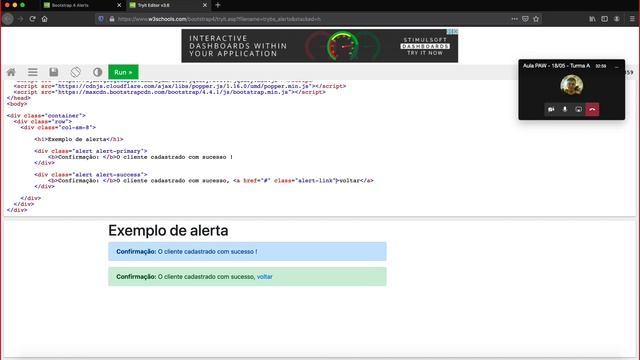The height and width of the screenshot is (360, 640).
Task: Open the Firefox application menu hamburger
Action: click(632, 19)
